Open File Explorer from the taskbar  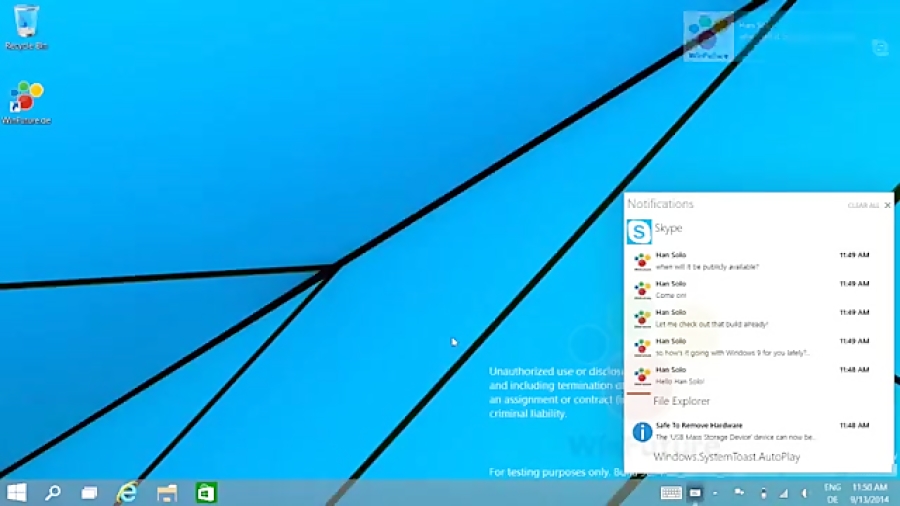167,493
